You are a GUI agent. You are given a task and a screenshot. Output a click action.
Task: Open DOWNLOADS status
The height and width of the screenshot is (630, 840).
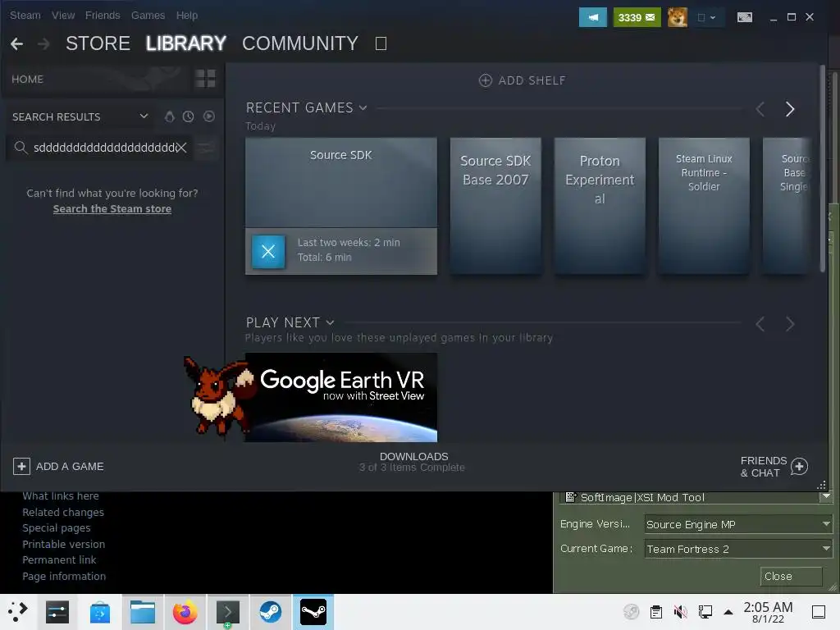413,462
